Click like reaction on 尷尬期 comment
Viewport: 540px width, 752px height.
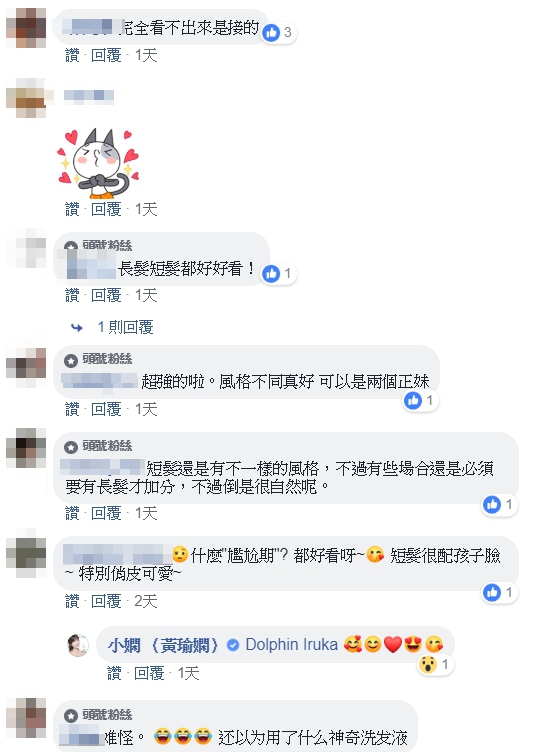point(499,593)
